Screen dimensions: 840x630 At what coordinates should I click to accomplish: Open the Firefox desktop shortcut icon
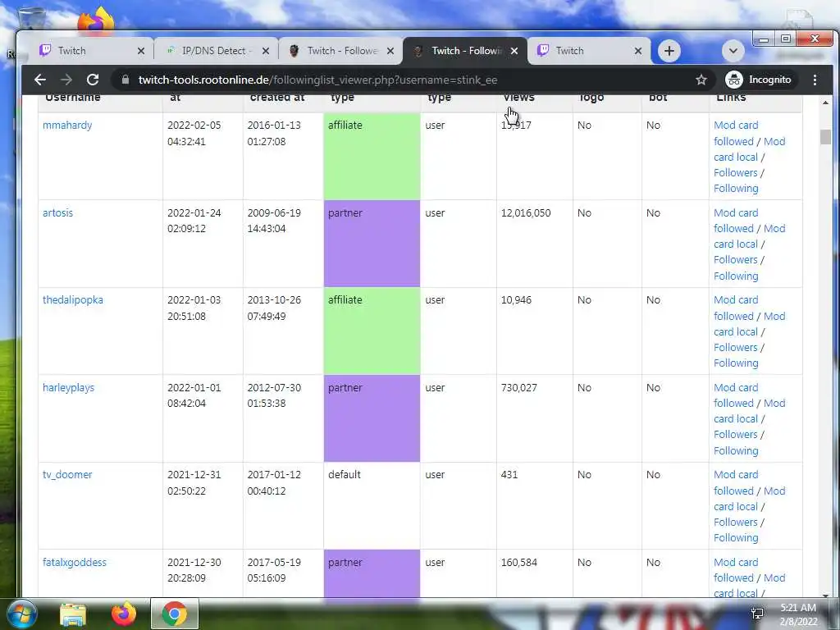click(97, 21)
